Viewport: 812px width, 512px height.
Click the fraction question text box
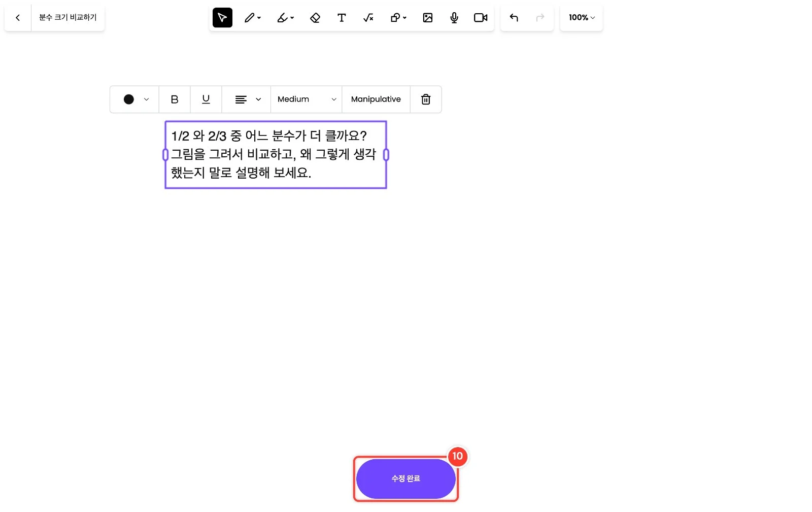pos(276,154)
